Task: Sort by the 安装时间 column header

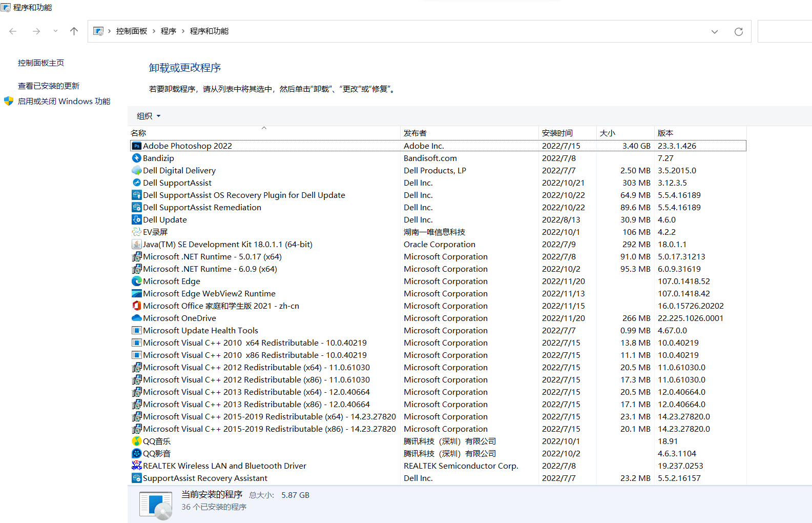Action: click(x=568, y=133)
